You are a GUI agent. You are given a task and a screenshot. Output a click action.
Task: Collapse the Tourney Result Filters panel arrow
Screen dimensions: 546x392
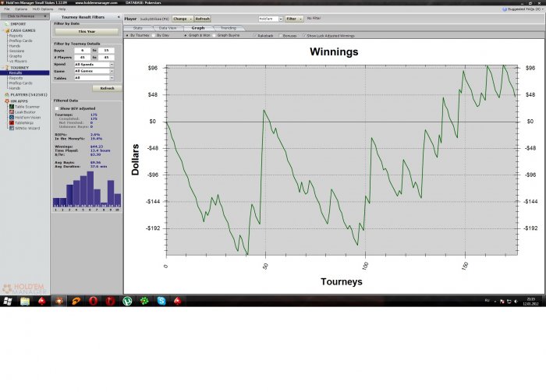(x=119, y=16)
